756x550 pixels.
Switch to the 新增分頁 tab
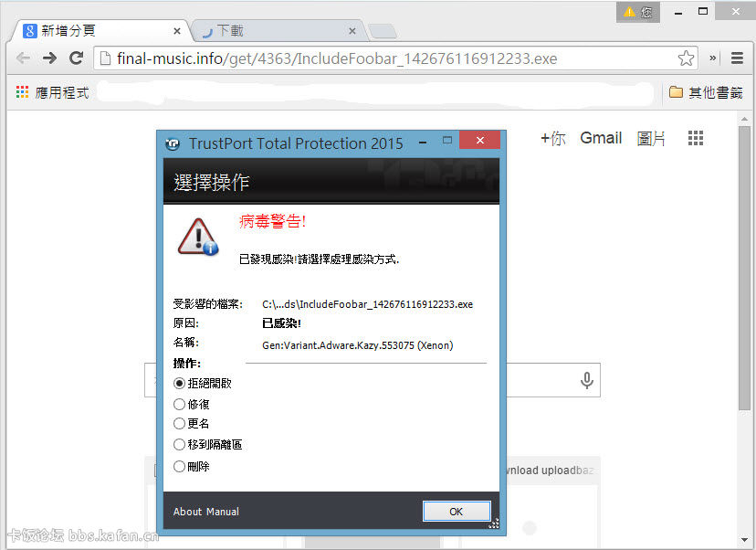pos(99,31)
